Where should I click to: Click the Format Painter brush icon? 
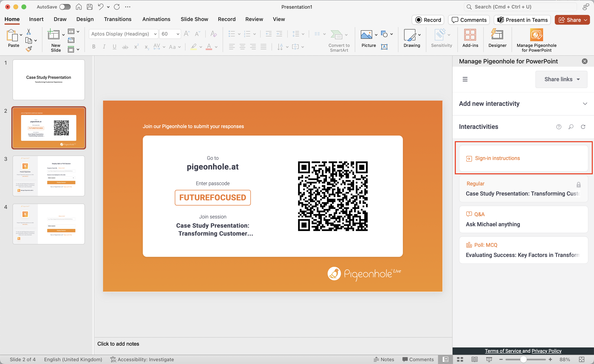click(29, 49)
